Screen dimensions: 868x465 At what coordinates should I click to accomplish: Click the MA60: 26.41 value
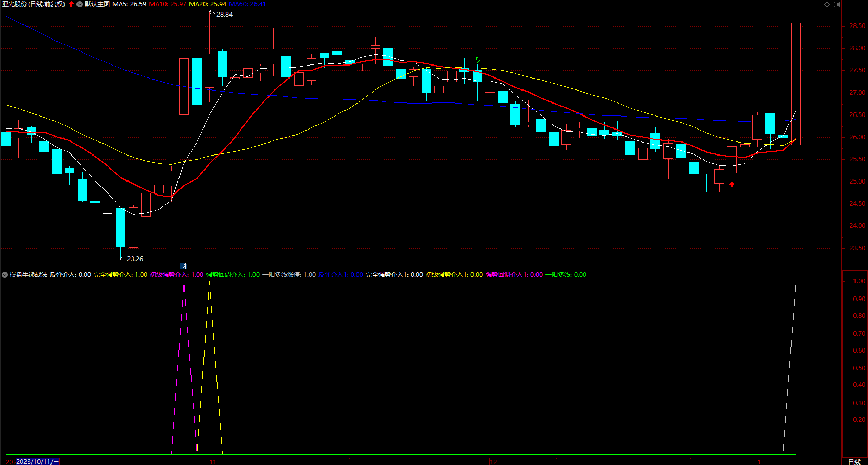(x=248, y=4)
